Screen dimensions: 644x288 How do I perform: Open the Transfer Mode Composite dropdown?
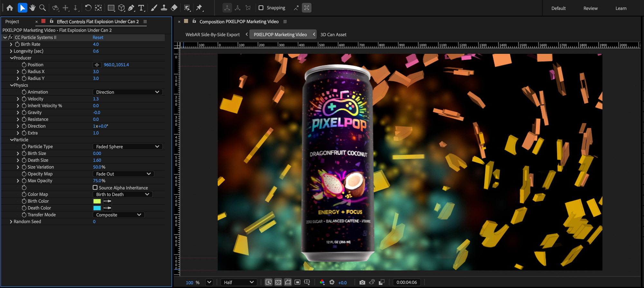(x=118, y=215)
